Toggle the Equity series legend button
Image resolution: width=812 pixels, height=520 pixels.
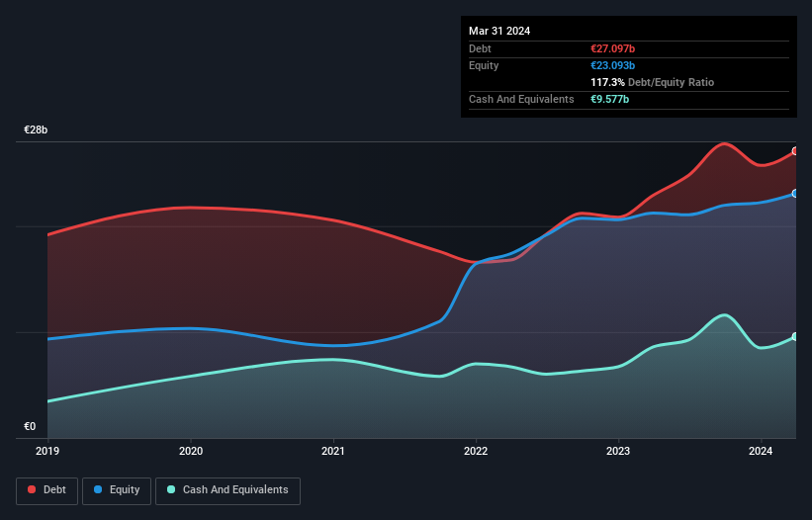[117, 490]
